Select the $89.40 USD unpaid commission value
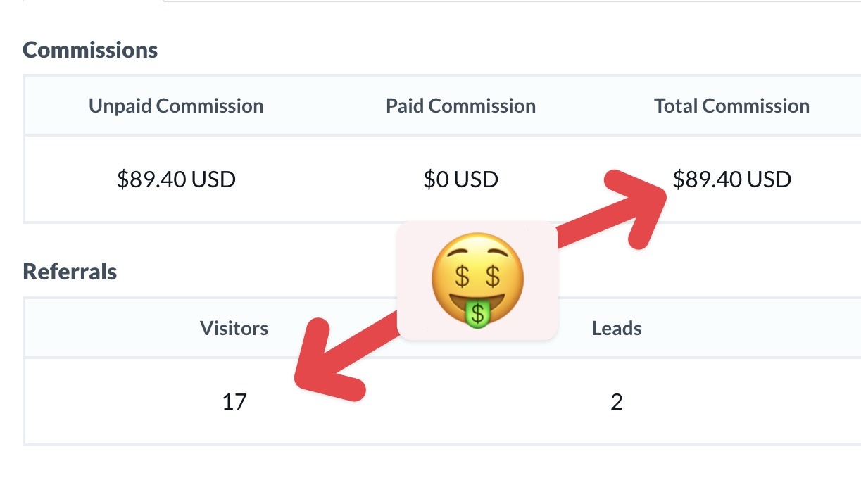This screenshot has width=861, height=504. pyautogui.click(x=176, y=179)
